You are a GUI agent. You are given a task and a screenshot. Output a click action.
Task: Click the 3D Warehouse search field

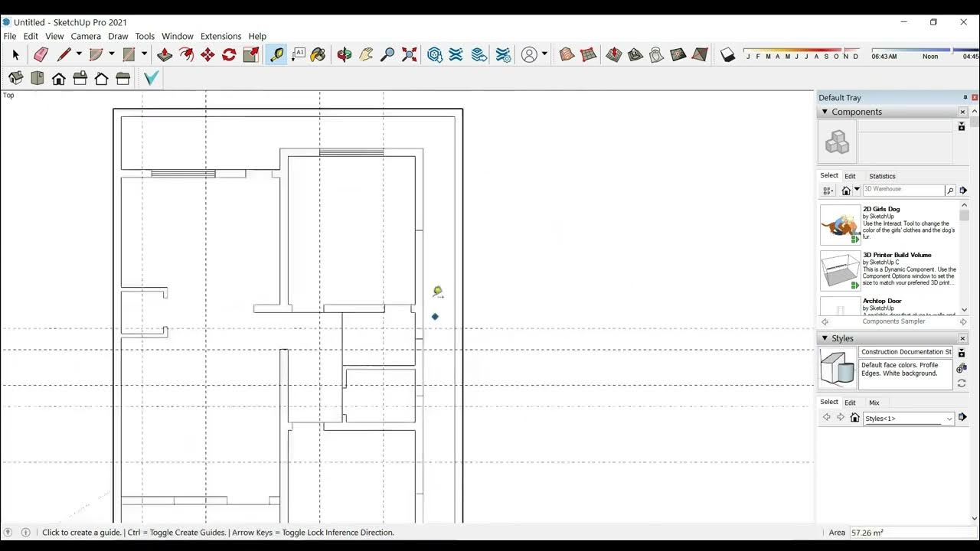[903, 190]
